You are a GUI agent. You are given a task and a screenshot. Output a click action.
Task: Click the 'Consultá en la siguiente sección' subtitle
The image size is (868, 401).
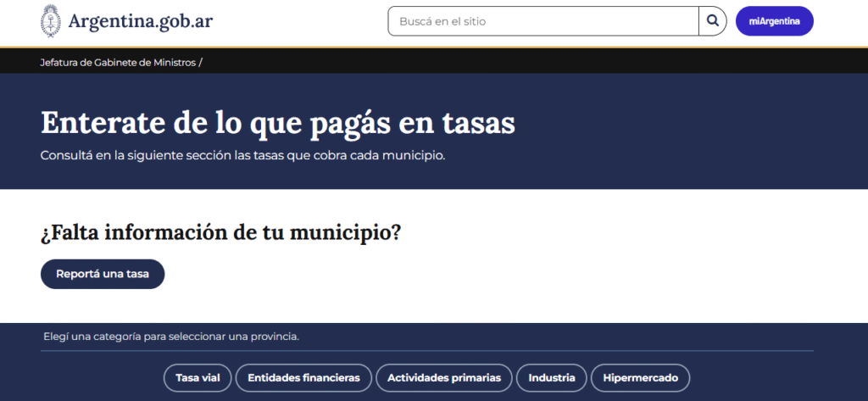(242, 156)
